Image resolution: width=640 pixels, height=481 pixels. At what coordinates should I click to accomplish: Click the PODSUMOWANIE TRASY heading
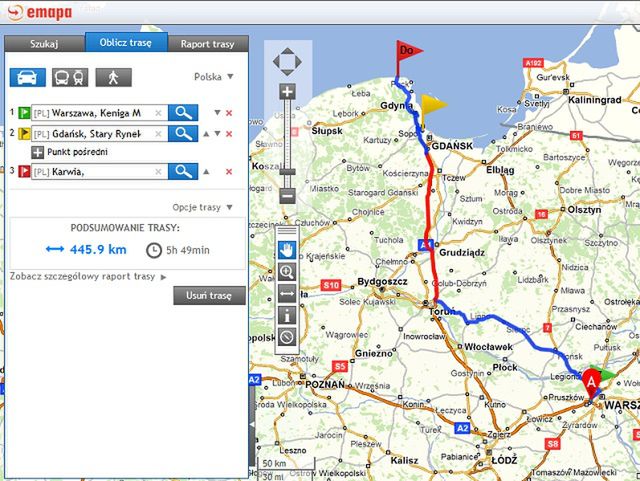pos(125,228)
